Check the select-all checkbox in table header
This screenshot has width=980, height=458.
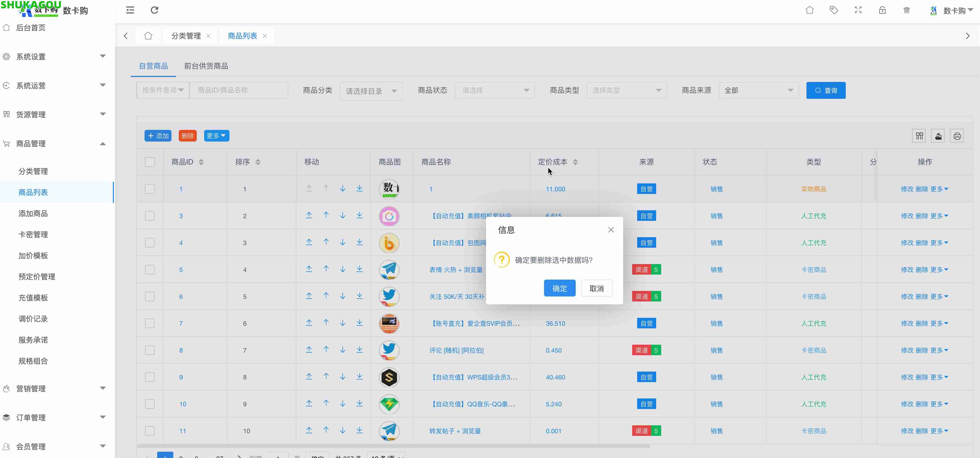(150, 162)
